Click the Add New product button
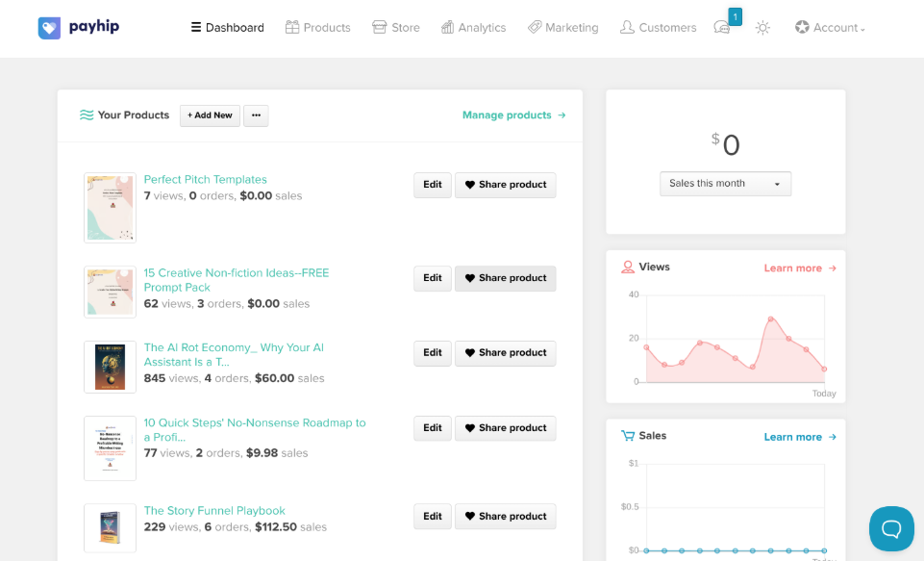This screenshot has height=561, width=924. coord(210,115)
